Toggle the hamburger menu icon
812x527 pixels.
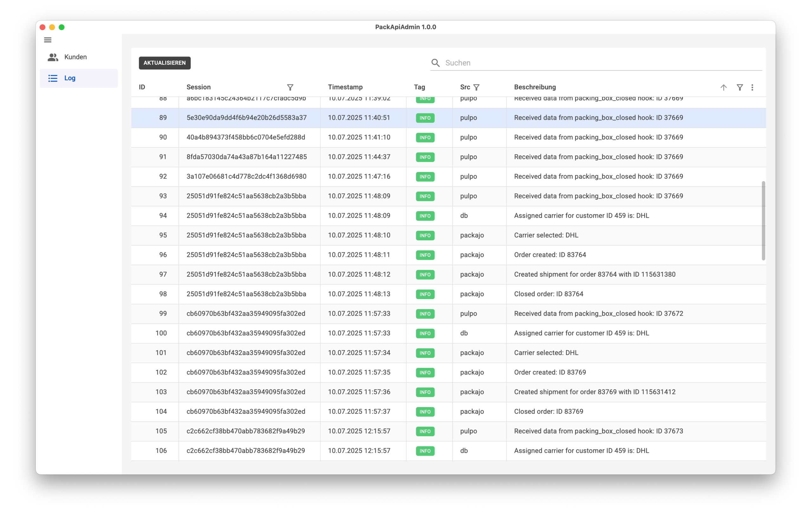click(48, 40)
